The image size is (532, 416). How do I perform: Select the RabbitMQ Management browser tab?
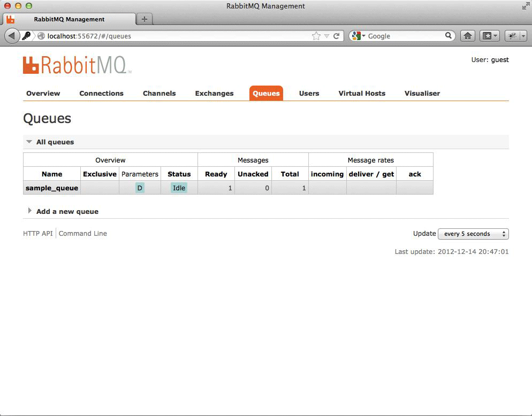coord(69,19)
